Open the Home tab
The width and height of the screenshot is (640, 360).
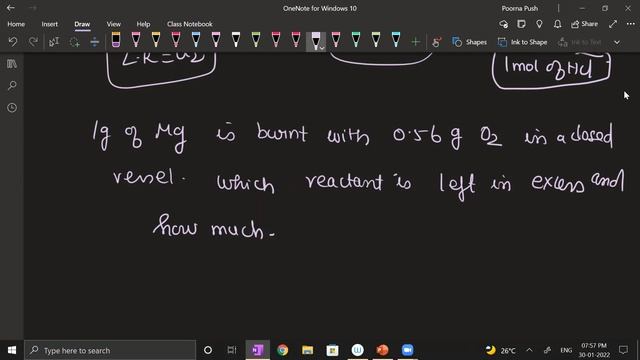coord(16,24)
